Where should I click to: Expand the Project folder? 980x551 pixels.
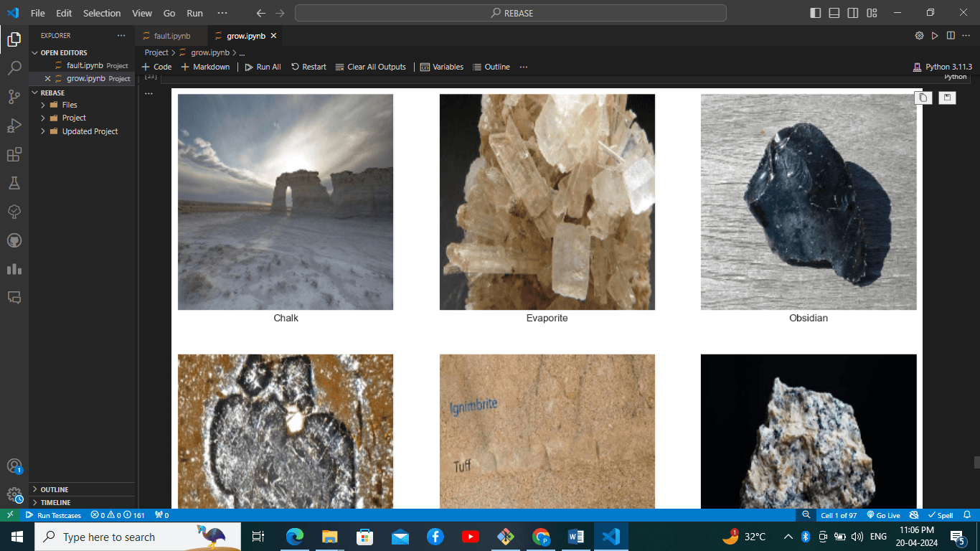82,118
